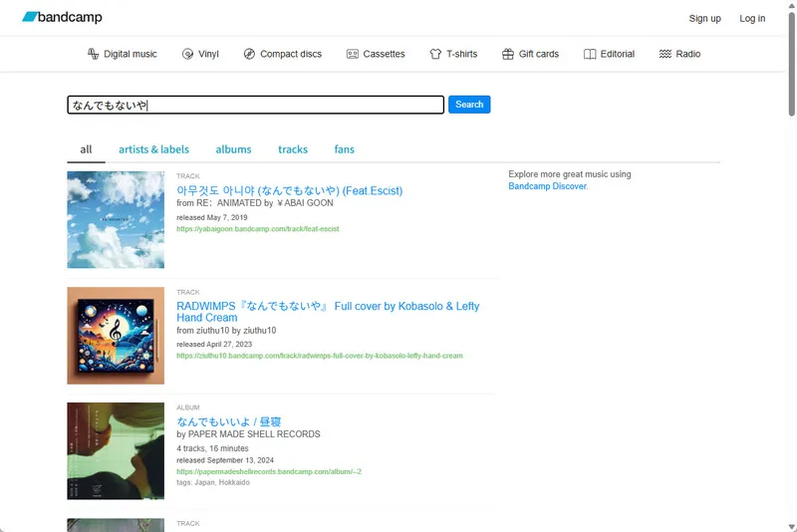Click the Editorial book icon
The image size is (797, 532).
coord(590,54)
